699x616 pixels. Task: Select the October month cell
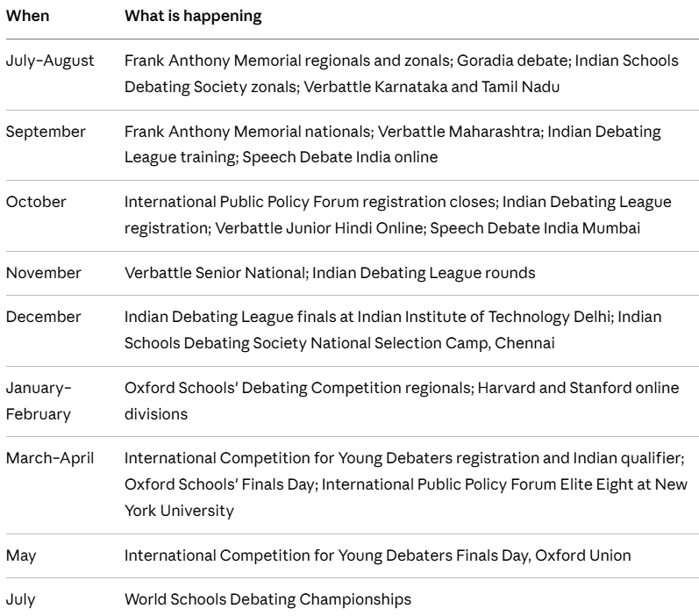coord(36,202)
